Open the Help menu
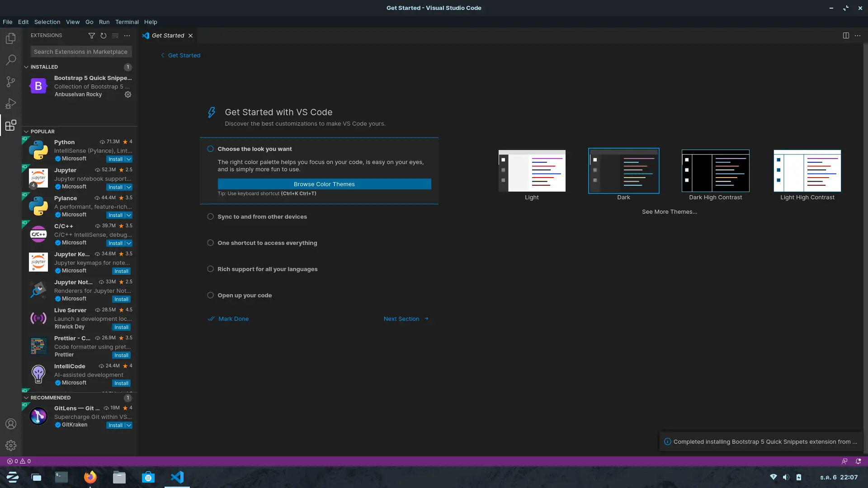868x488 pixels. 151,22
